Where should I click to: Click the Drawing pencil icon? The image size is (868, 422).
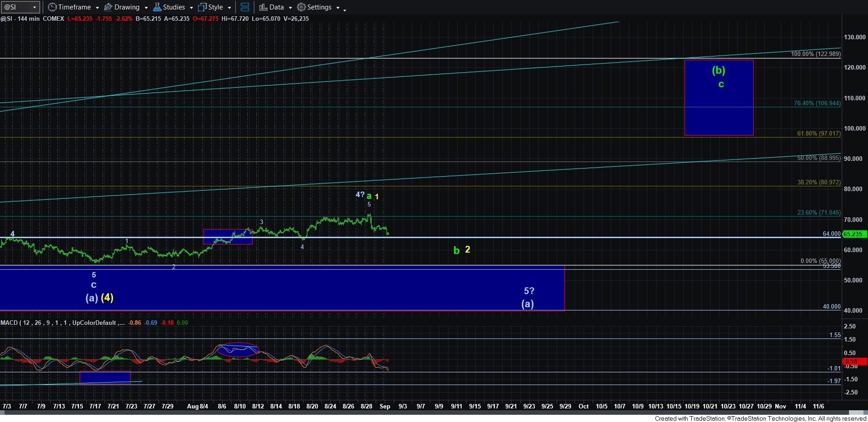(108, 7)
